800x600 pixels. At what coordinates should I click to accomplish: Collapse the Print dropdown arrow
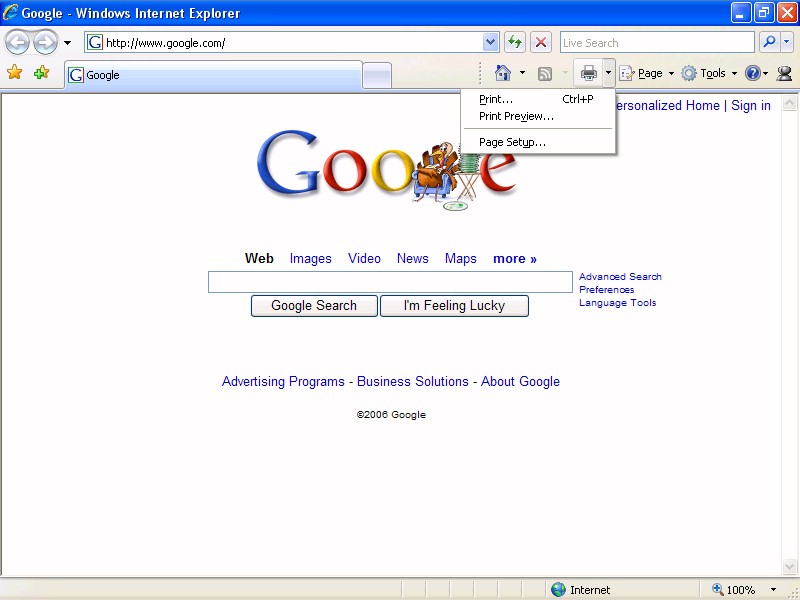[608, 73]
